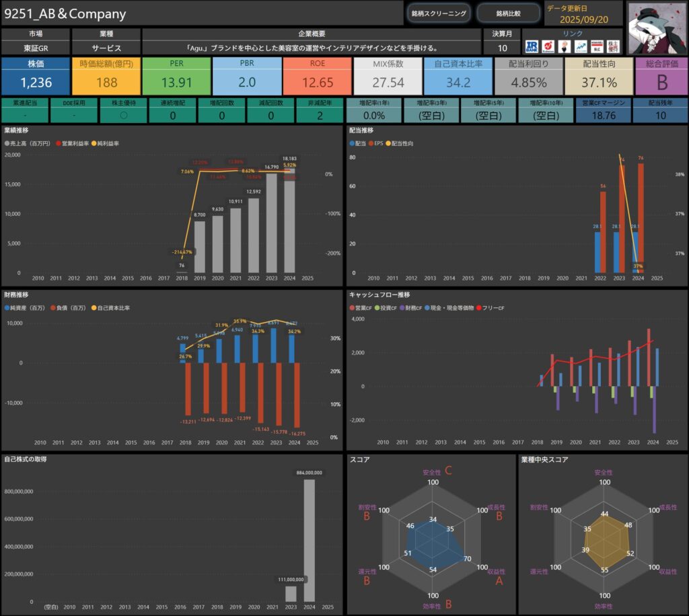Image resolution: width=689 pixels, height=616 pixels.
Task: Open the Kabutan red checkmark link icon
Action: pos(548,46)
